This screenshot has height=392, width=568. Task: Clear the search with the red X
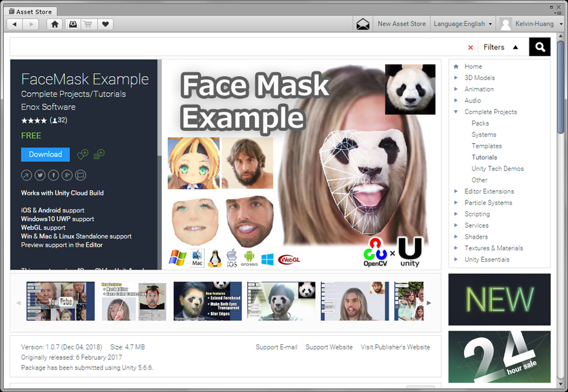(471, 48)
